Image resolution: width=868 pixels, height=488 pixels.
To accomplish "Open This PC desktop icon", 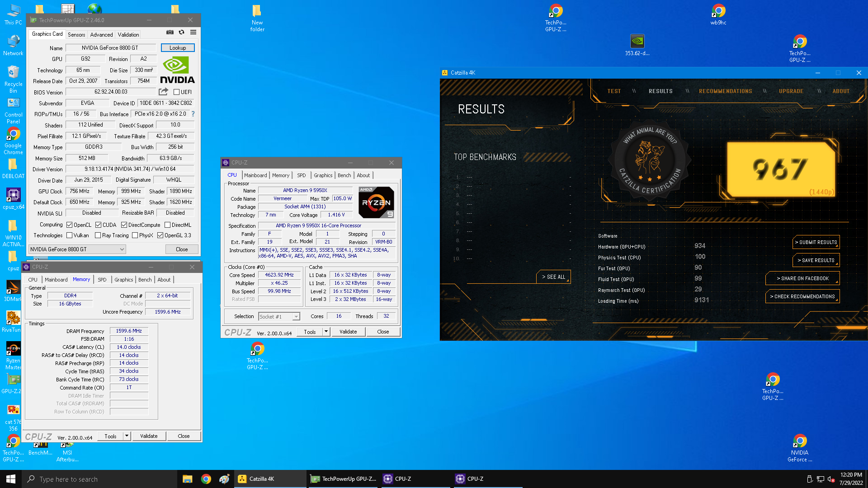I will click(x=13, y=14).
